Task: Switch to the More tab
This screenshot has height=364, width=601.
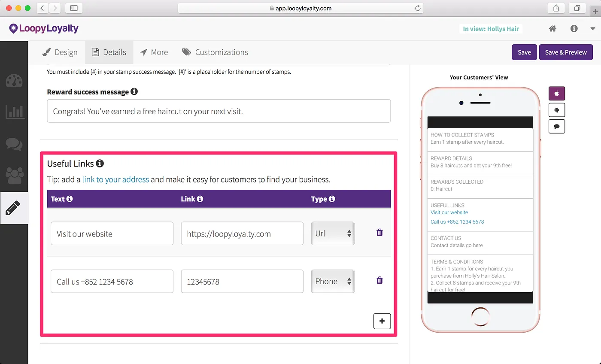Action: pyautogui.click(x=154, y=52)
